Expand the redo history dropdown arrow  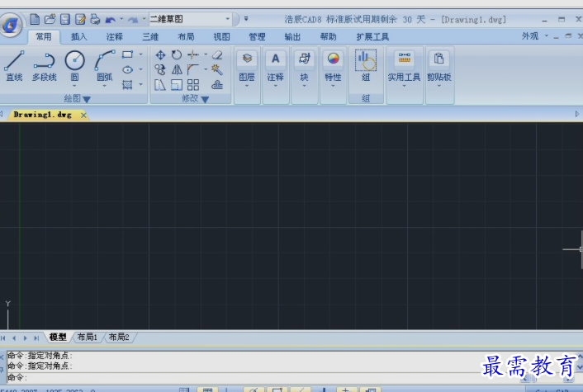[145, 19]
